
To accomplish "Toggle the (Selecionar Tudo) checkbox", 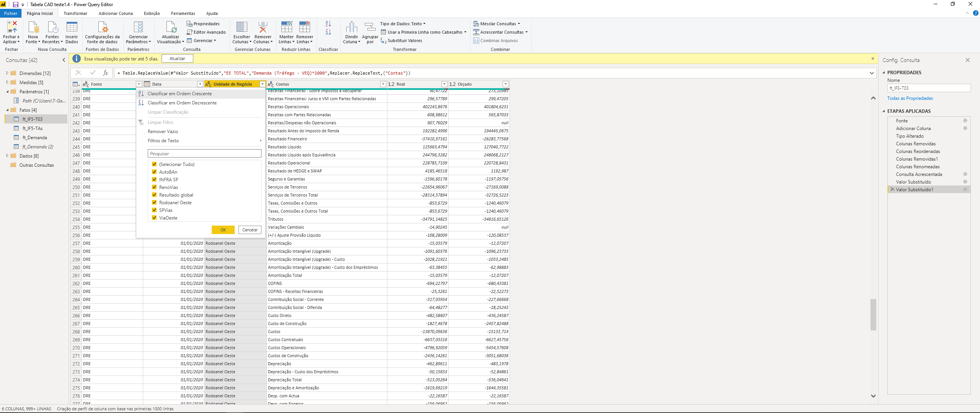I will pyautogui.click(x=154, y=164).
